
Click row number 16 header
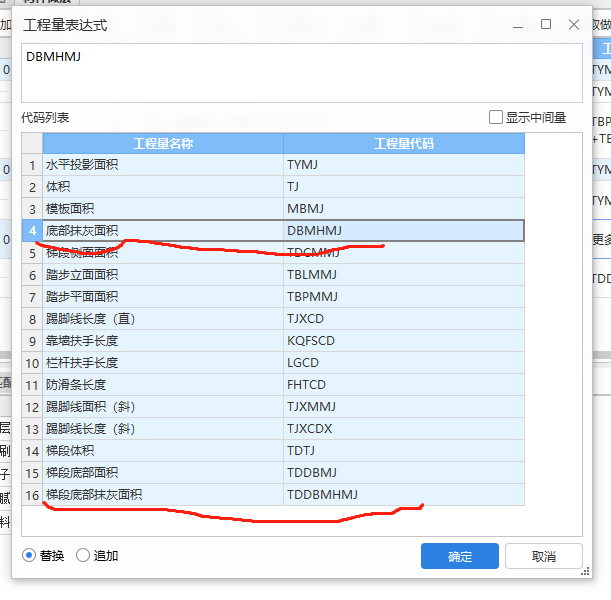pyautogui.click(x=32, y=495)
